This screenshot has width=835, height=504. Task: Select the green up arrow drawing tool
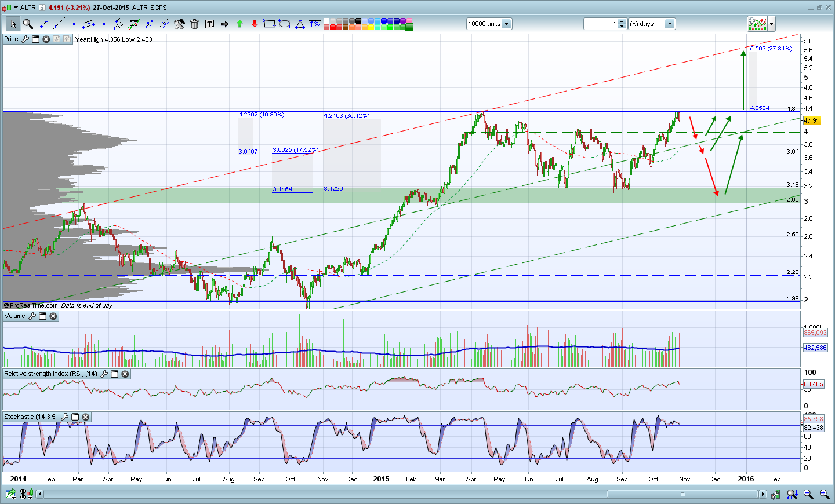tap(239, 24)
